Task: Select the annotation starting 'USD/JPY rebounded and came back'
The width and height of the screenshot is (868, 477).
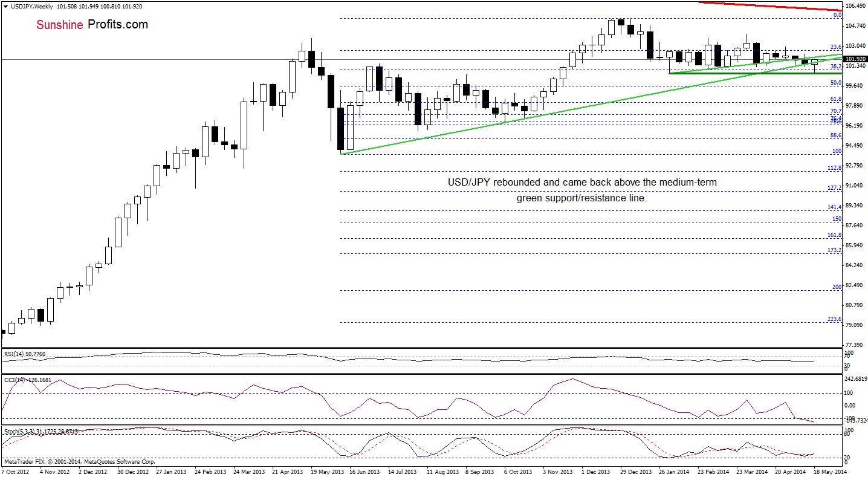Action: [582, 190]
